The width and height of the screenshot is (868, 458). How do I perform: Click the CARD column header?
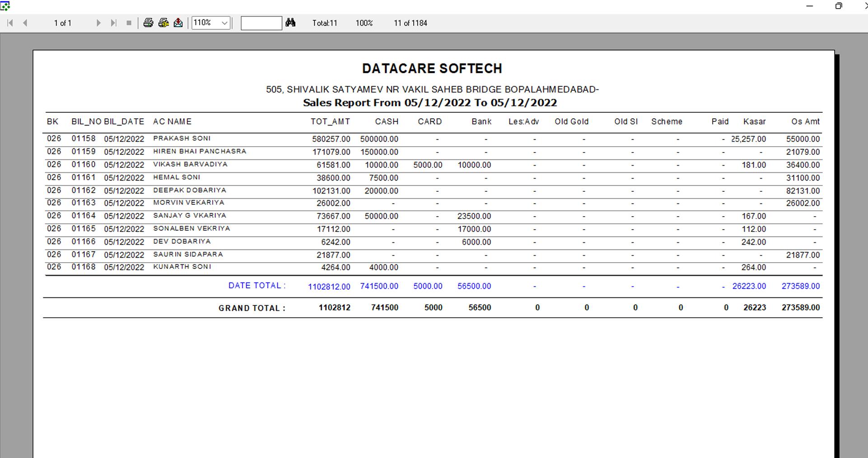pos(429,122)
